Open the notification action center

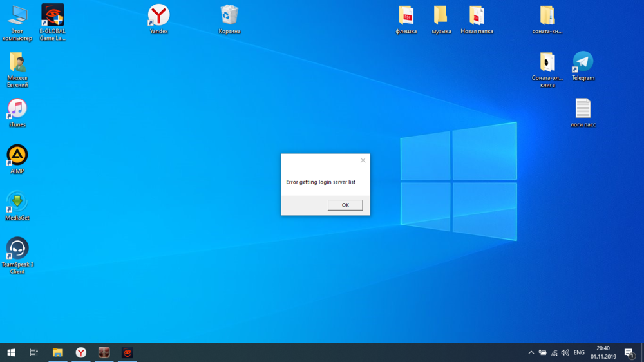[x=629, y=352]
